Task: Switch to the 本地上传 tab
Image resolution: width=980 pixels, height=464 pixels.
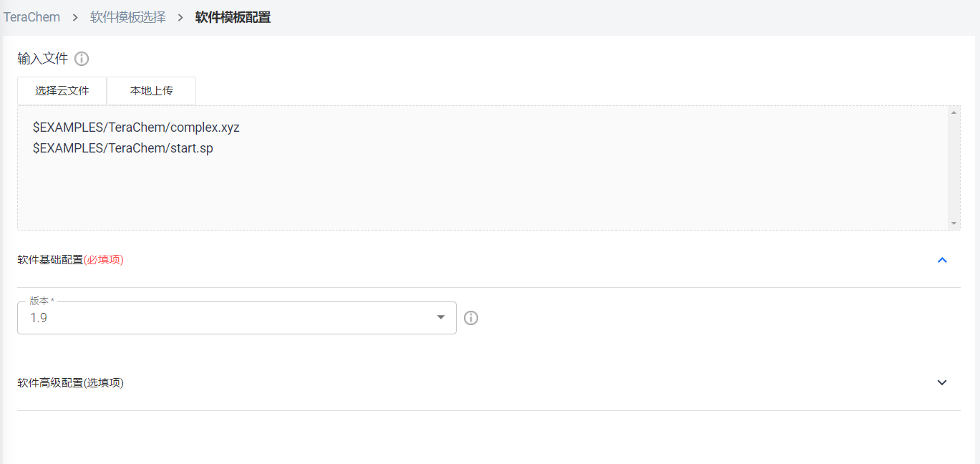Action: click(x=151, y=91)
